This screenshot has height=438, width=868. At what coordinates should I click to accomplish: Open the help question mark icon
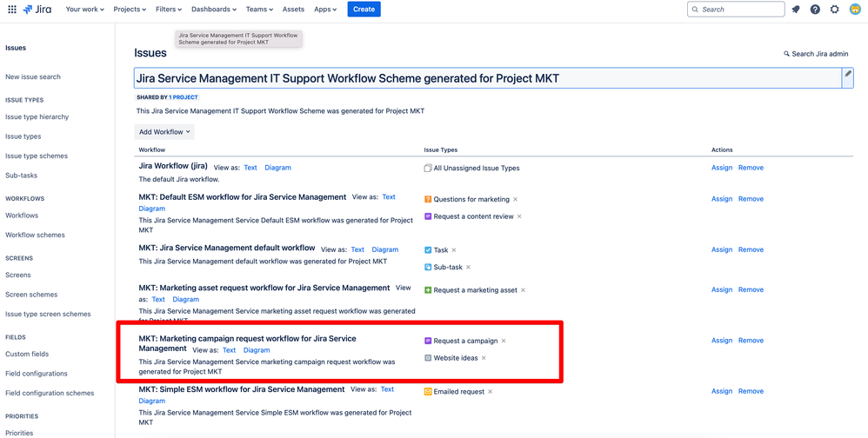pyautogui.click(x=815, y=10)
